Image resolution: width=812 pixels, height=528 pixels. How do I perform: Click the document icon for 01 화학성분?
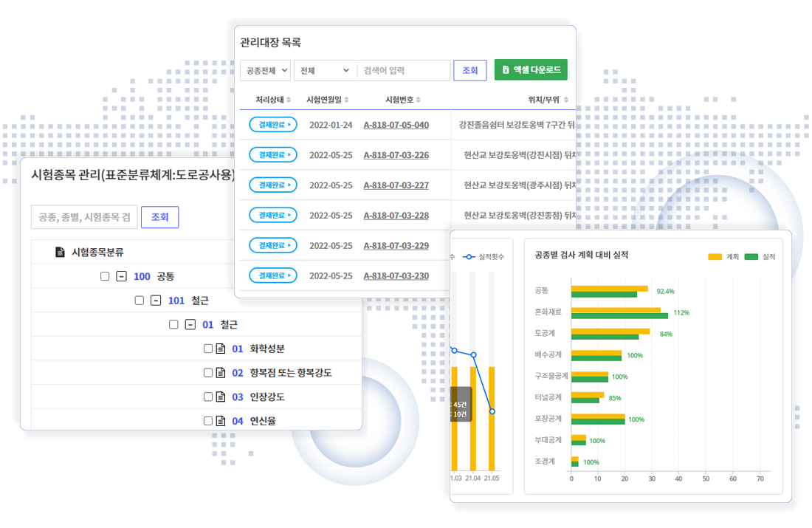(220, 349)
